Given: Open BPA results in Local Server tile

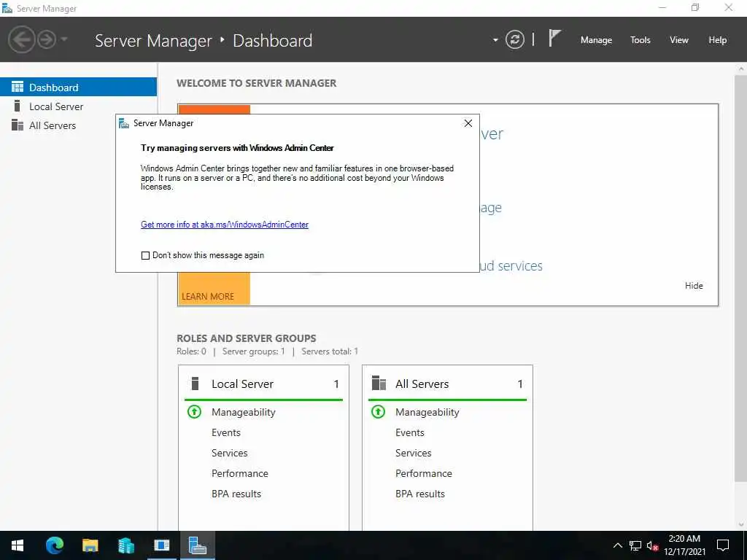Looking at the screenshot, I should (236, 494).
